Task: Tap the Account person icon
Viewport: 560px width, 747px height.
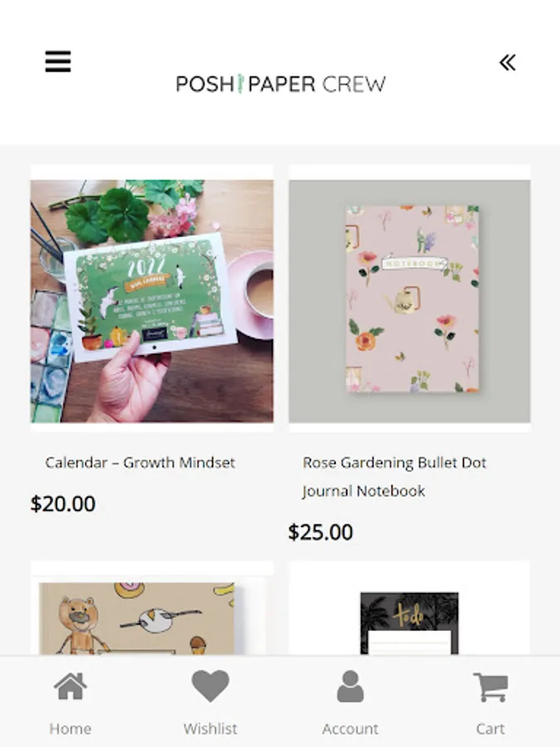Action: 350,686
